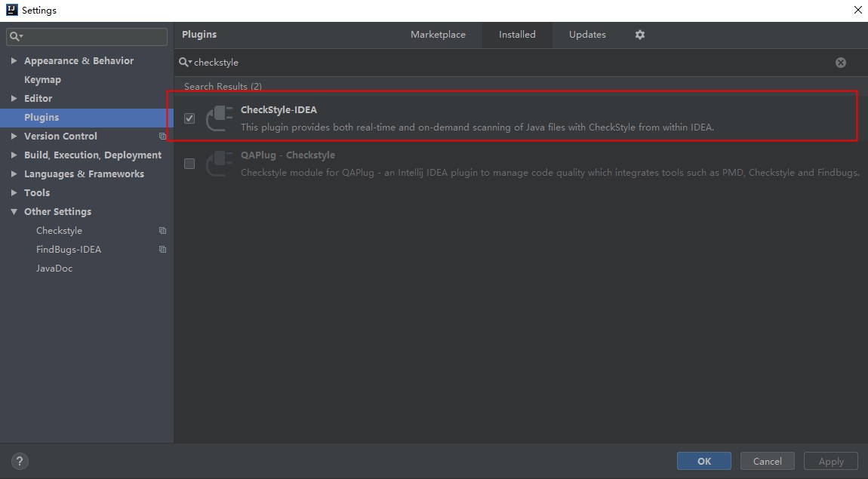The image size is (868, 479).
Task: Click the help question mark button
Action: coord(20,462)
